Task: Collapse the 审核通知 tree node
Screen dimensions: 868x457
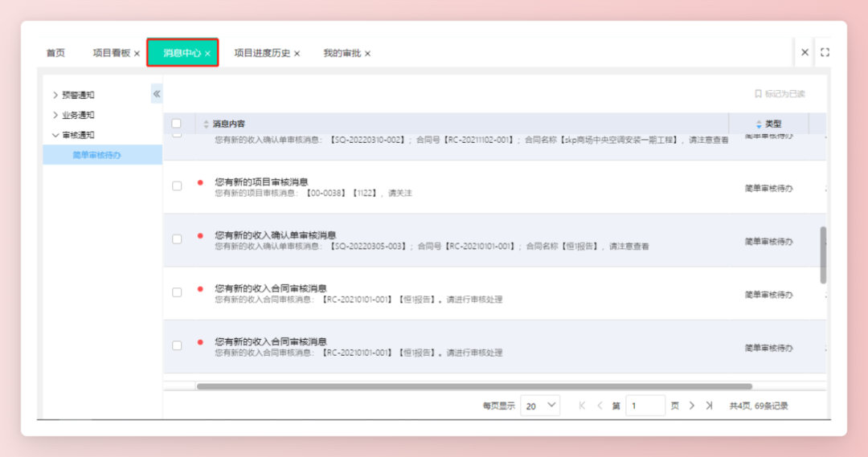Action: (55, 135)
